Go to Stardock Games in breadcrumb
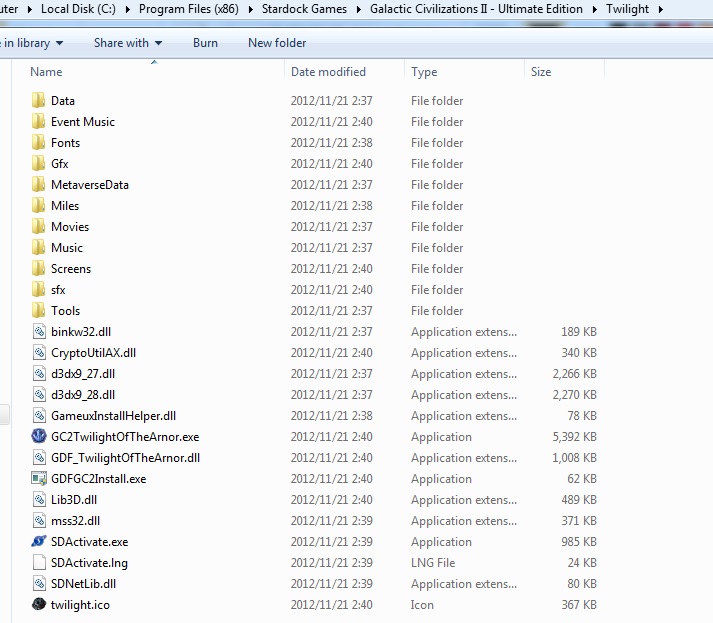 pyautogui.click(x=304, y=9)
